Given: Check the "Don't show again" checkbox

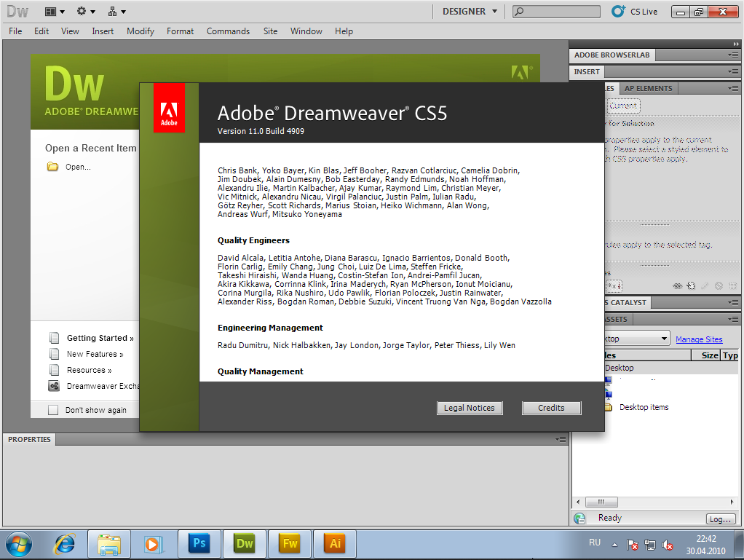Looking at the screenshot, I should pos(53,410).
